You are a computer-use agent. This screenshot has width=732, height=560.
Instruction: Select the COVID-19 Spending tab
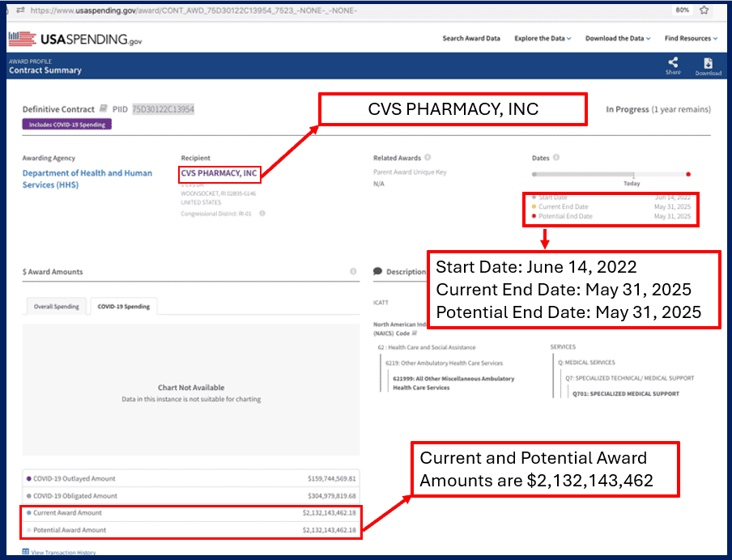[124, 307]
